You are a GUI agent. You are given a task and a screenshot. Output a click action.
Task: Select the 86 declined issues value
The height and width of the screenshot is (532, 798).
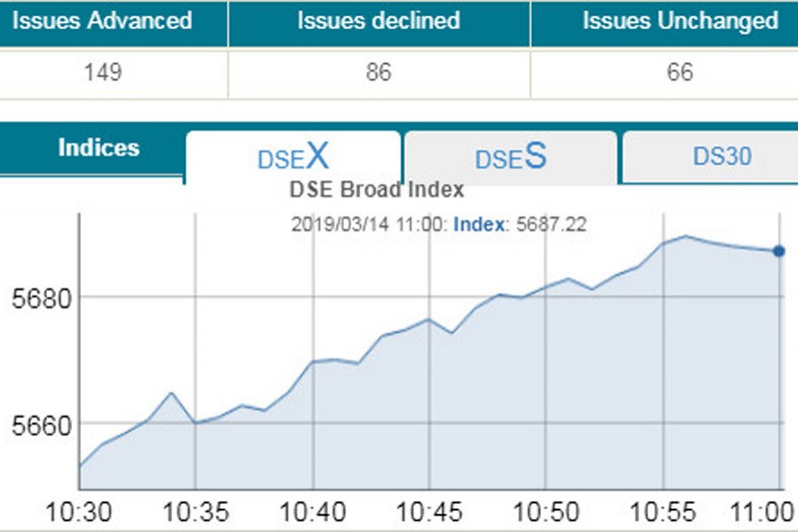click(379, 73)
